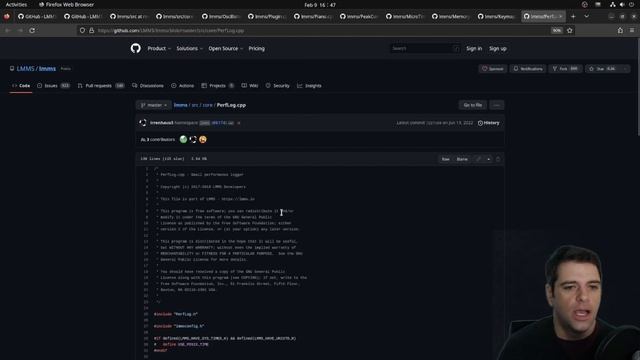This screenshot has height=360, width=640.
Task: Click the black-and-white contributor avatar
Action: tap(193, 139)
